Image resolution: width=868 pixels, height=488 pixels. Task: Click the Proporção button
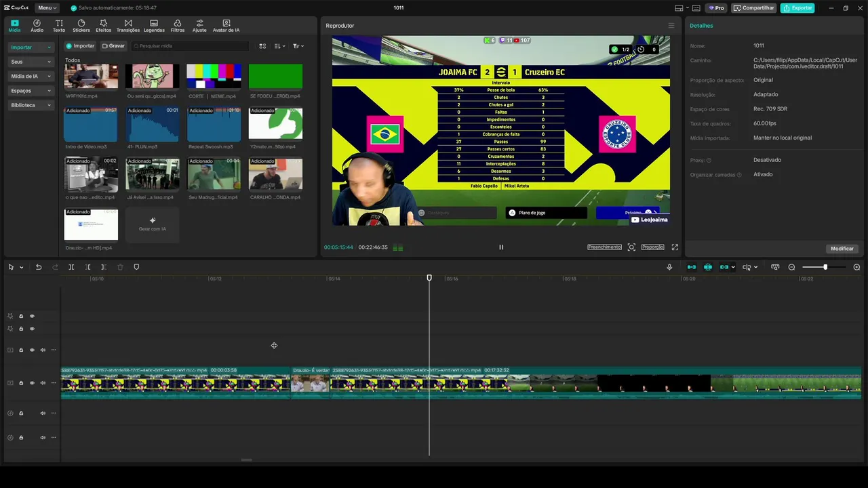(652, 247)
